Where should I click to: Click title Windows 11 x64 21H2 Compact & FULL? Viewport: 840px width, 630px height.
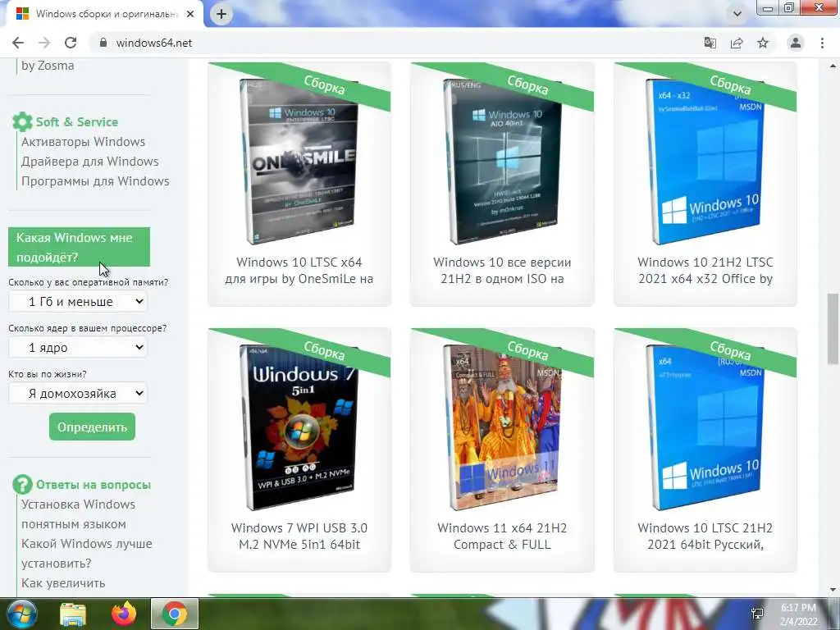(x=502, y=536)
